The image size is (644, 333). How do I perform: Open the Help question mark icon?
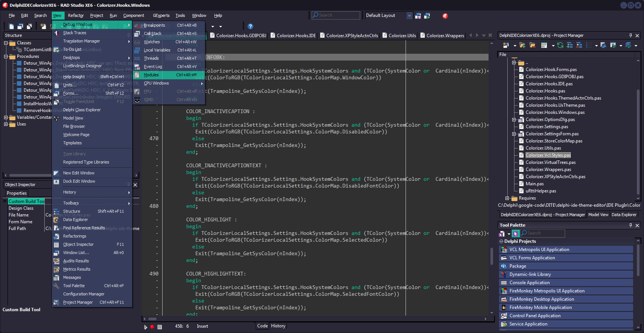pos(250,26)
